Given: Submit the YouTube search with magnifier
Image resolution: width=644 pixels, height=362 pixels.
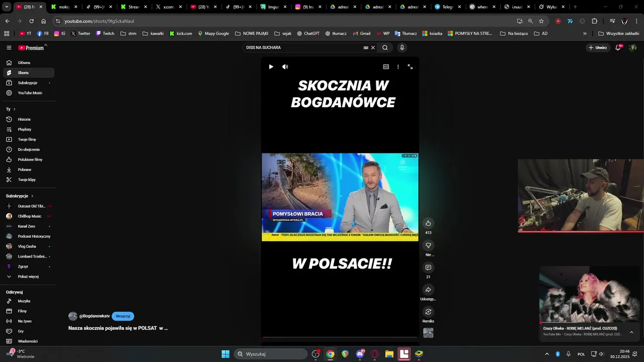Looking at the screenshot, I should [385, 48].
